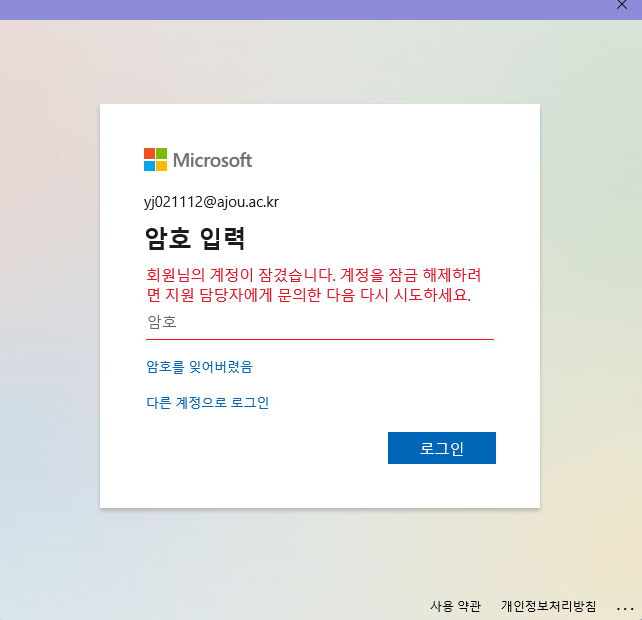Select the yj021112@ajou.ac.kr account text
Image resolution: width=642 pixels, height=620 pixels.
(211, 202)
